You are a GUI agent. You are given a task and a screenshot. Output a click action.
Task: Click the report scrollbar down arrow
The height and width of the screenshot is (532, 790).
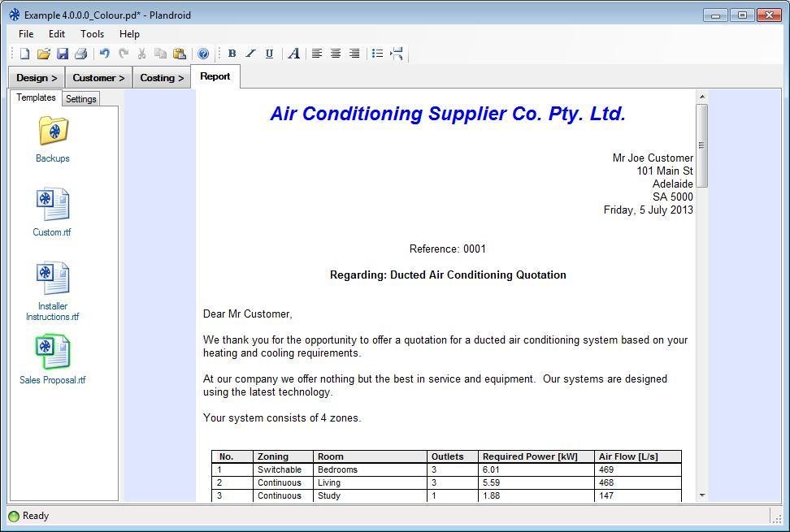(x=702, y=495)
